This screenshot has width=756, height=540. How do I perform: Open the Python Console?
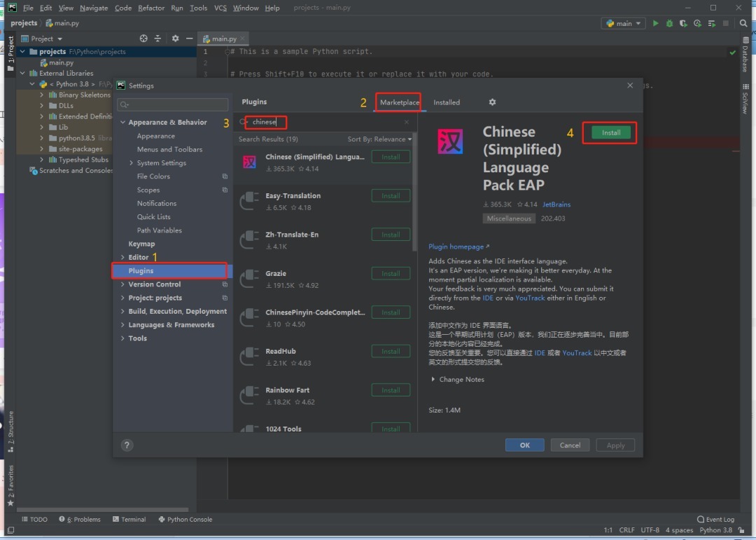click(185, 519)
